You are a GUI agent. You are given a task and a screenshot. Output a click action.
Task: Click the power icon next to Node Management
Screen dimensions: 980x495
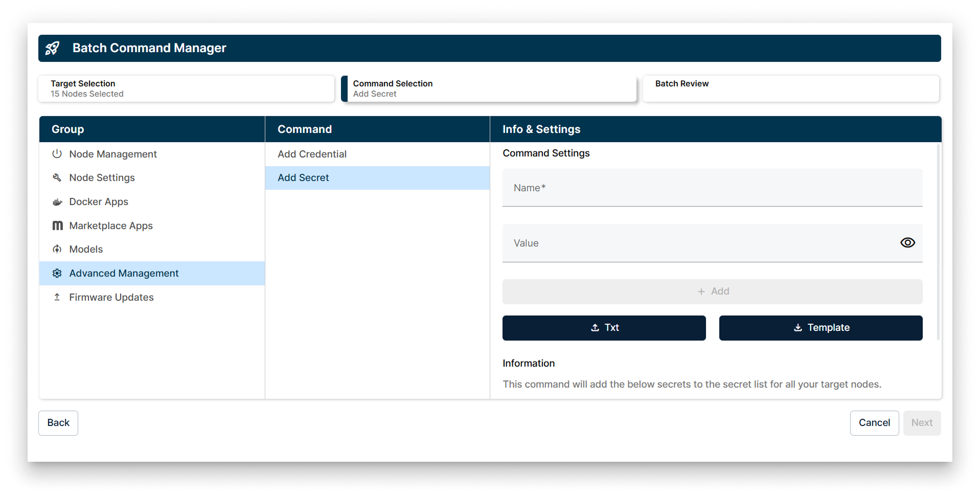coord(57,153)
